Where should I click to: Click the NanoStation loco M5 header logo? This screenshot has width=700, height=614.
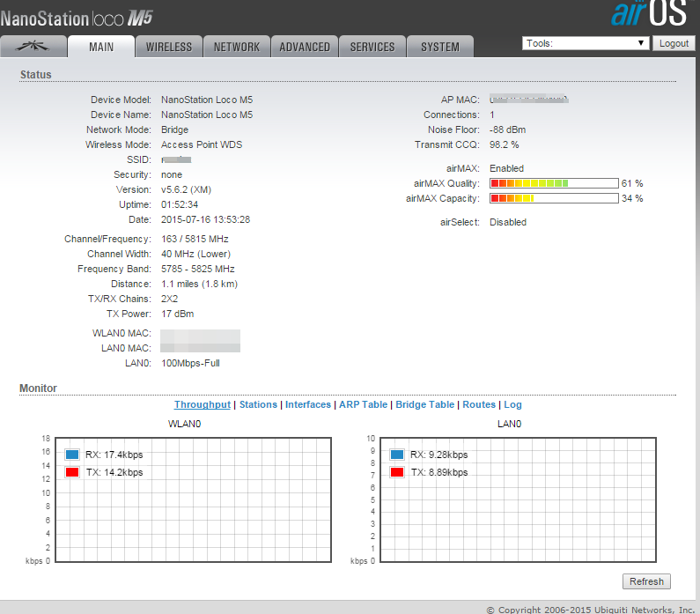[77, 18]
